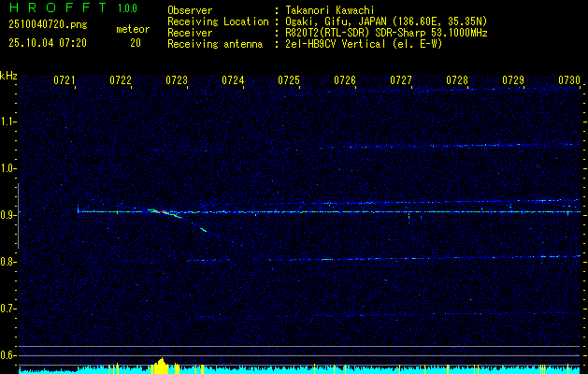Click the 0727 time marker
588x374 pixels.
(401, 80)
